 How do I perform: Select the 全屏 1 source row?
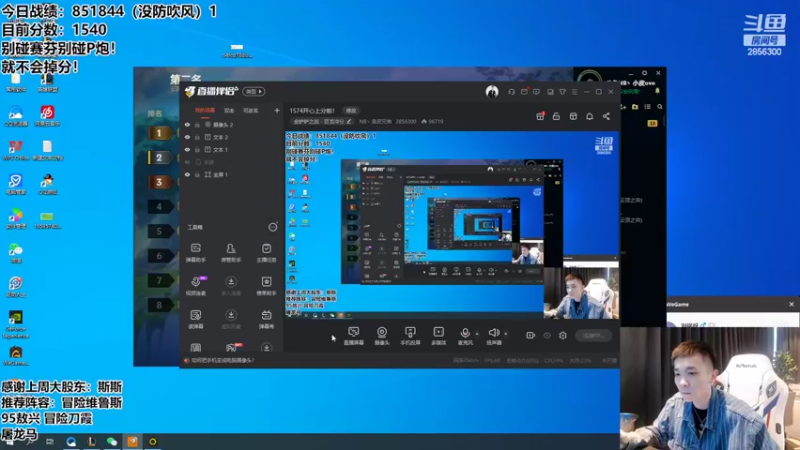pyautogui.click(x=232, y=174)
